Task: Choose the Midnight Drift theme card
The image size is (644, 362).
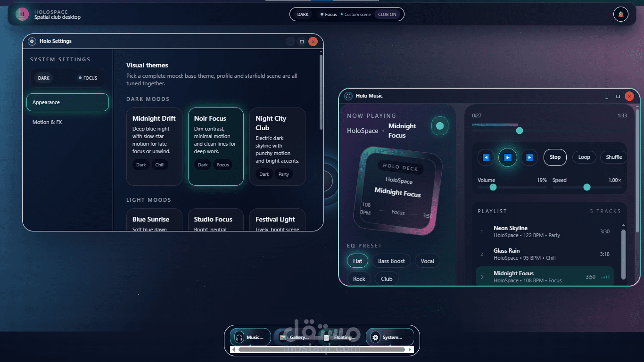Action: 154,147
